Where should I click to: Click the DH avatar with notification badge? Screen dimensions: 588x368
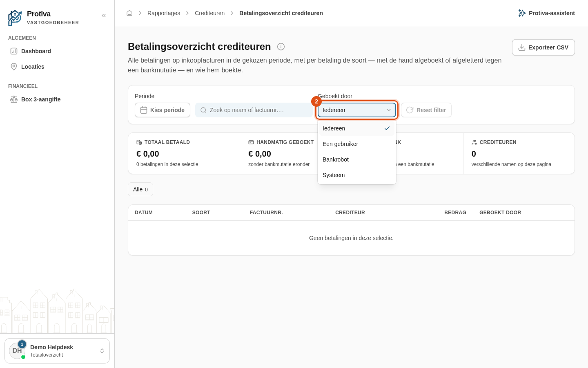point(17,351)
